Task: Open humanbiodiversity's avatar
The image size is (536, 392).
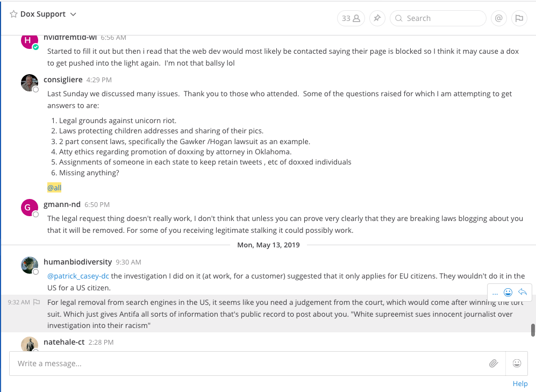Action: (x=29, y=265)
